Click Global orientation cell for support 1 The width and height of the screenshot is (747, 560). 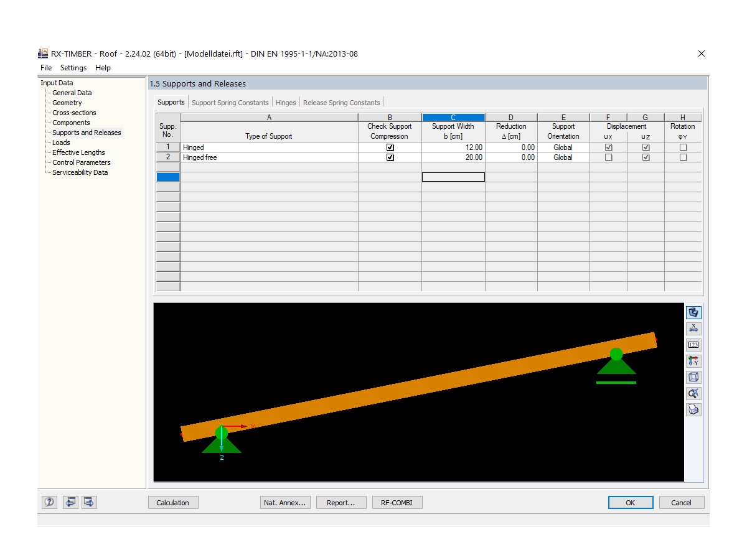pos(563,147)
